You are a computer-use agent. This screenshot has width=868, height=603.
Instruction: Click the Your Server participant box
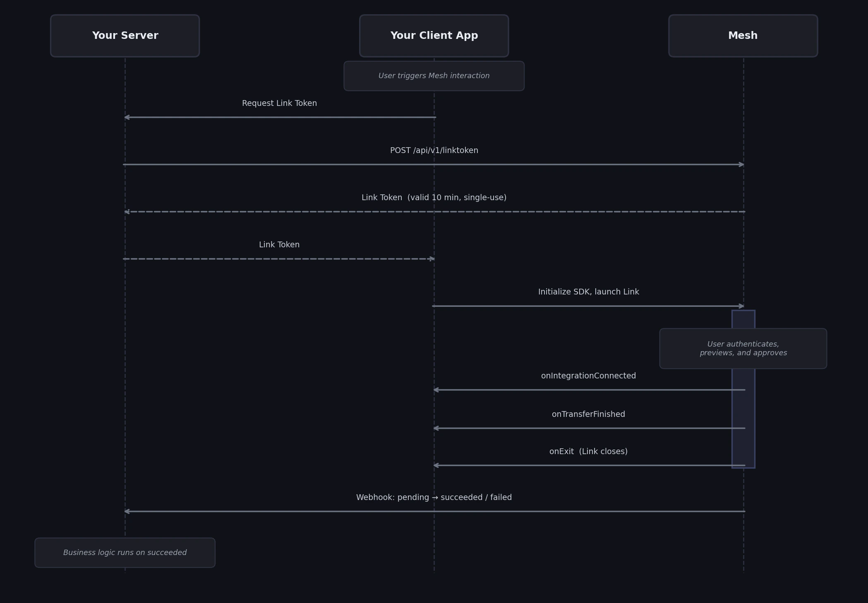pos(125,36)
